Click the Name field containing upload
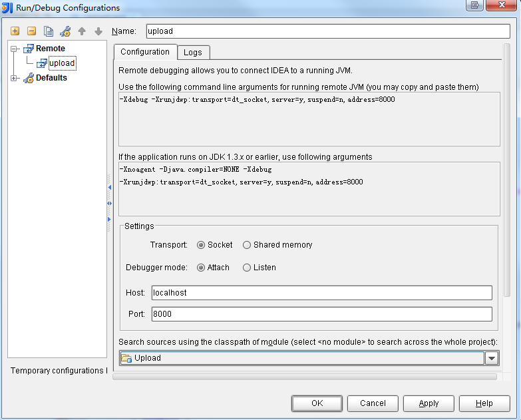 (328, 31)
